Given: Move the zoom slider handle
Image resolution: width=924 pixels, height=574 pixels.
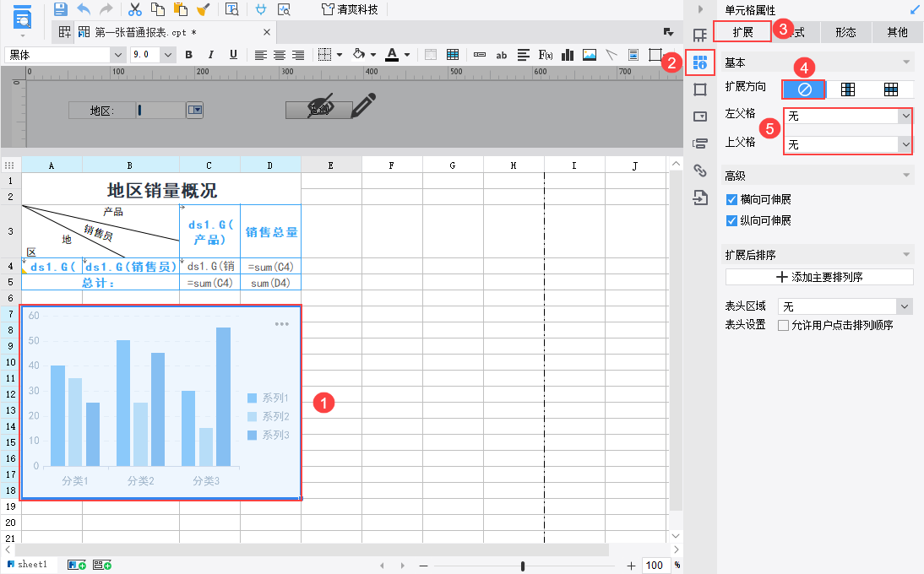Looking at the screenshot, I should pos(523,566).
